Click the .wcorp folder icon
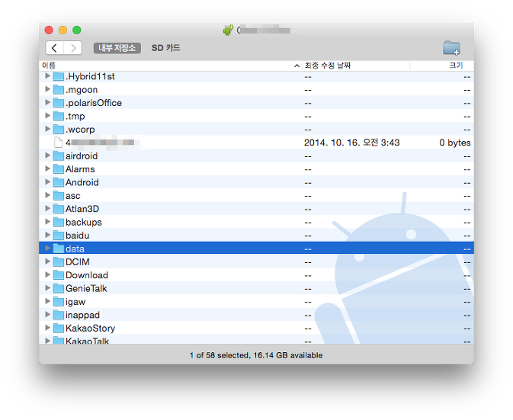 (59, 130)
